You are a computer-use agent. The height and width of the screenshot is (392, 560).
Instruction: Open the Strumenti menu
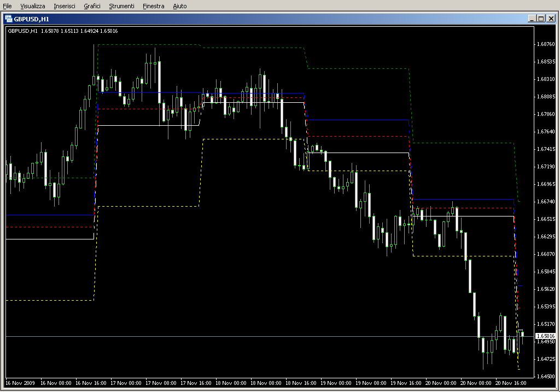pos(121,6)
